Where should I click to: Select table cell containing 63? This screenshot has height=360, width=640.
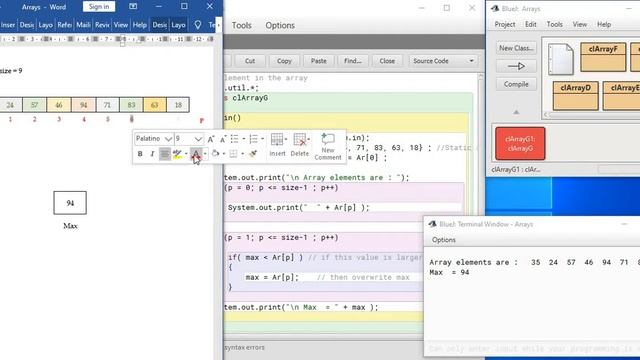(x=154, y=105)
